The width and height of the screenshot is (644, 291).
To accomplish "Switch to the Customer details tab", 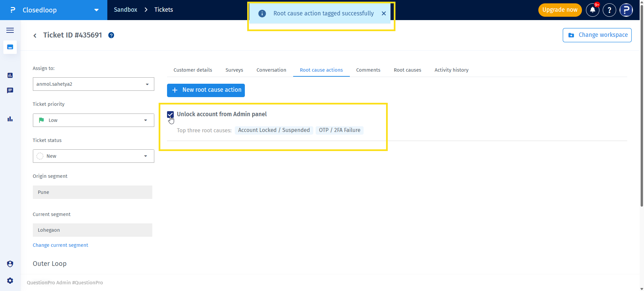I will pos(193,70).
